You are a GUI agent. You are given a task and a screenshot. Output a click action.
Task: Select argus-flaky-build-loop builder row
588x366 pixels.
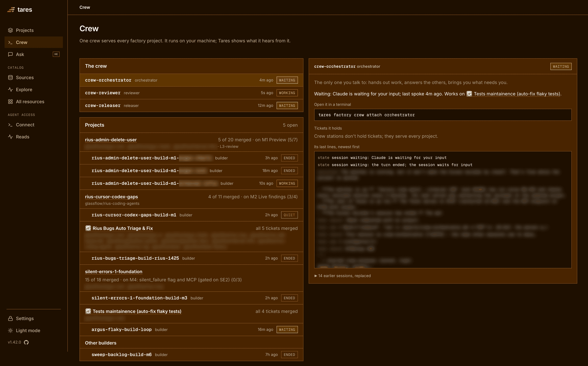(x=191, y=329)
